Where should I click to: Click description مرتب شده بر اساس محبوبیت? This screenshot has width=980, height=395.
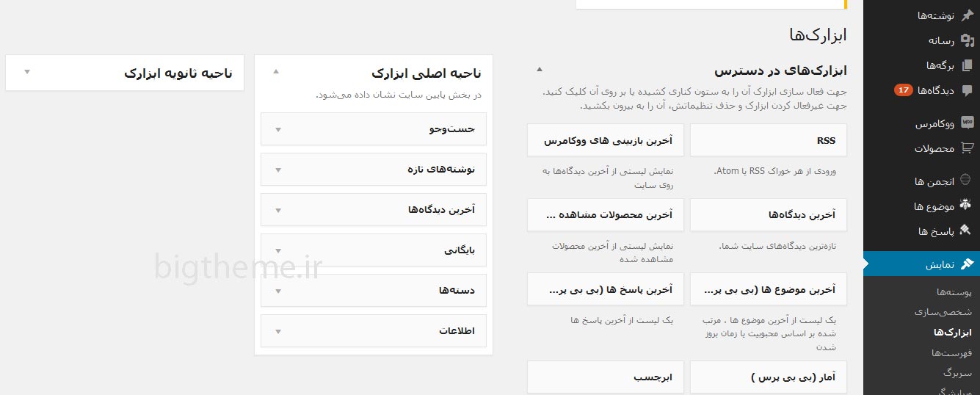click(769, 334)
